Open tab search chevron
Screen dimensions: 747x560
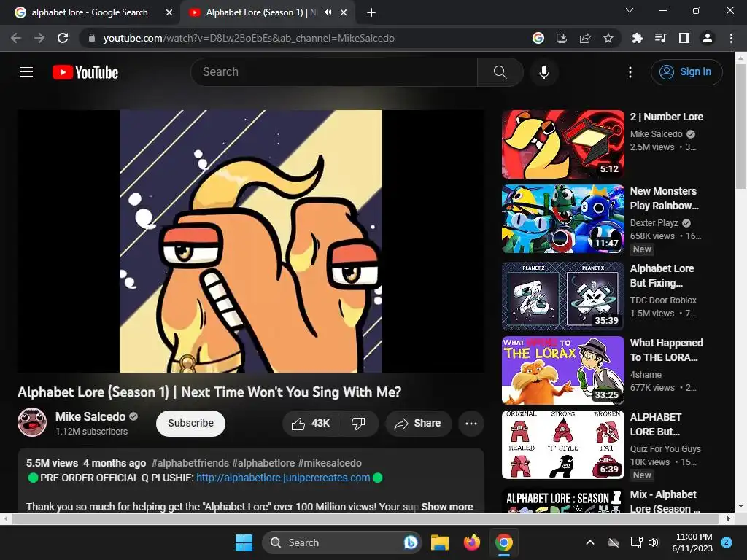point(630,10)
